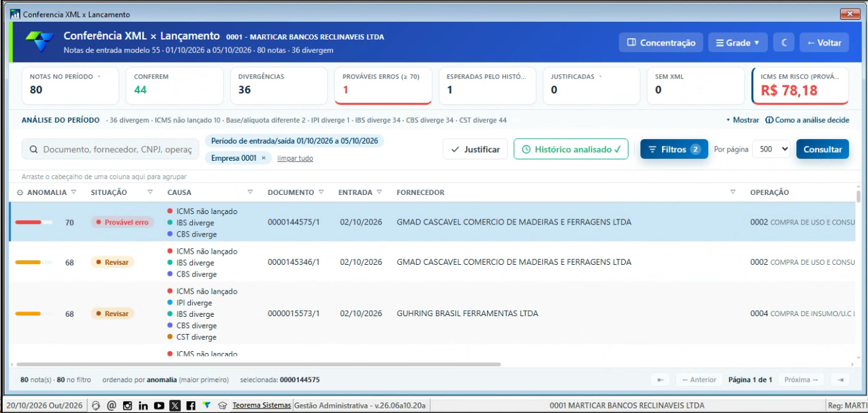Image resolution: width=868 pixels, height=413 pixels.
Task: Click the gear icon beside ANOMALIA header
Action: pyautogui.click(x=20, y=192)
